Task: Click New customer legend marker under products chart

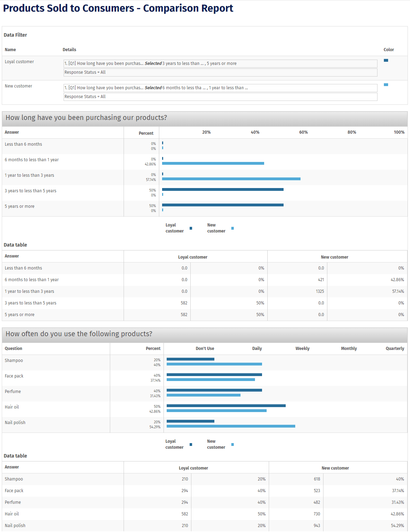Action: [232, 445]
